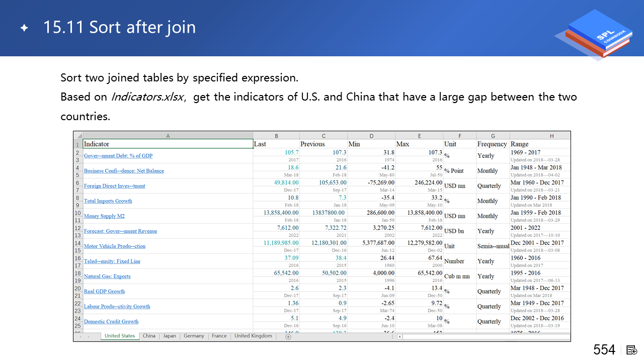644x362 pixels.
Task: Click the horizontal scrollbar left arrow
Action: click(400, 336)
